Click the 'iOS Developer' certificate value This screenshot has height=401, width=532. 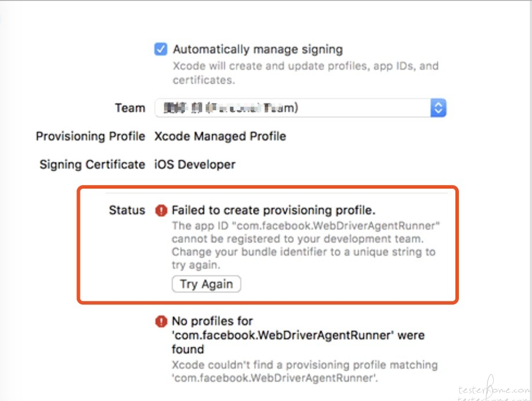click(x=195, y=165)
